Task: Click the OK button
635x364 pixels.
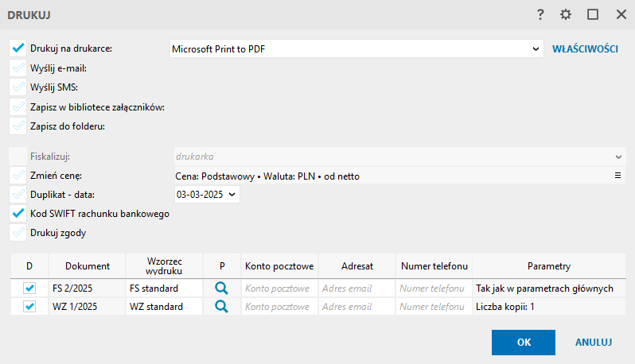Action: pyautogui.click(x=524, y=343)
